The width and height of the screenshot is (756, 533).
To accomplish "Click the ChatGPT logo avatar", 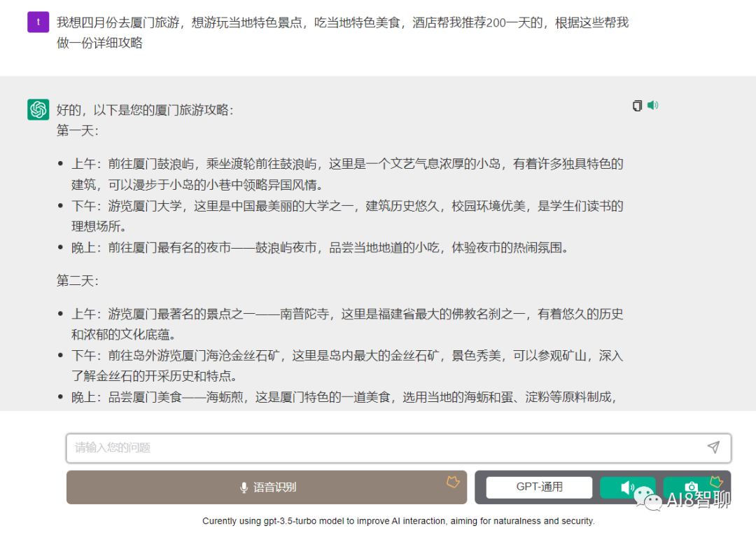I will click(x=38, y=110).
